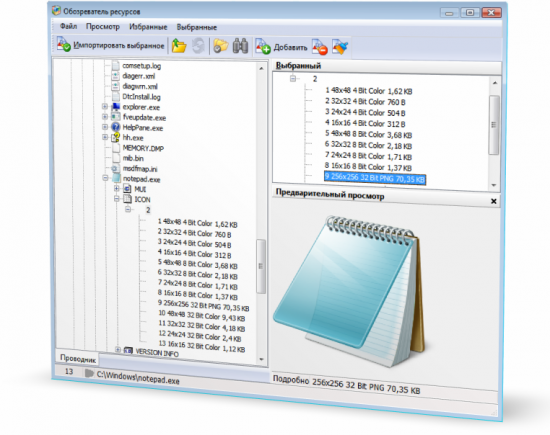Click the explorer.exe file icon
Viewport: 550px width, 435px height.
(x=116, y=106)
